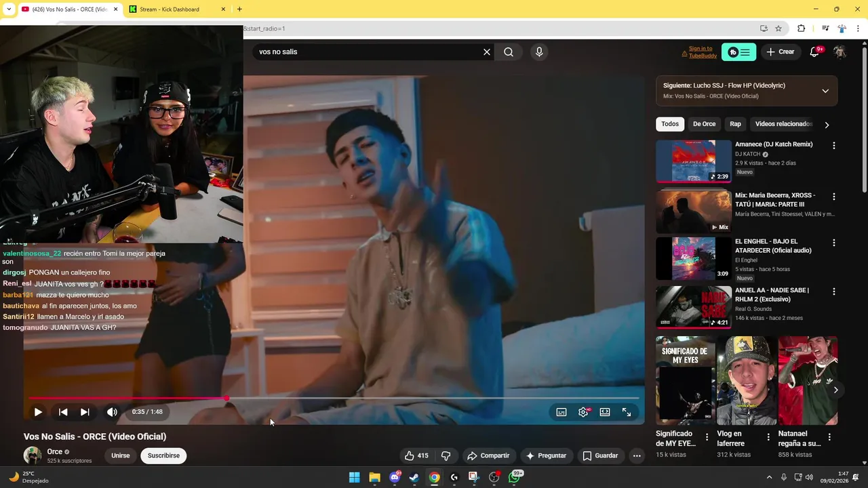Open options for Significado de MY EYES short
868x488 pixels.
pyautogui.click(x=707, y=437)
